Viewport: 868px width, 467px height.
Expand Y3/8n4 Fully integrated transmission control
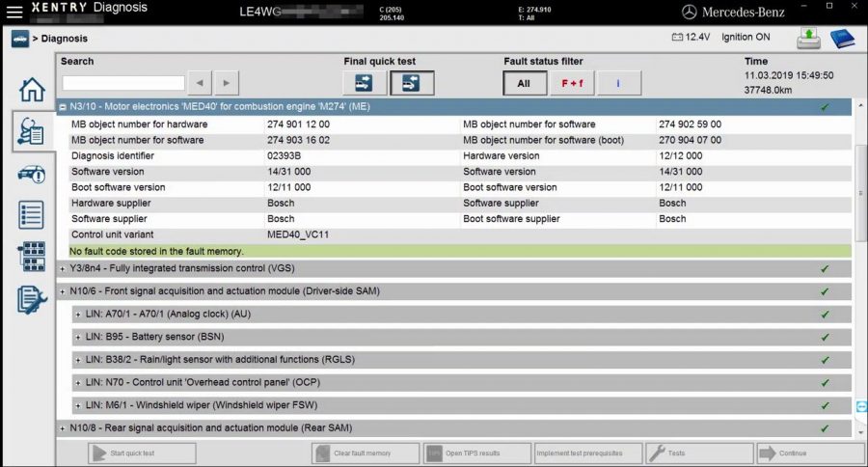tap(62, 268)
